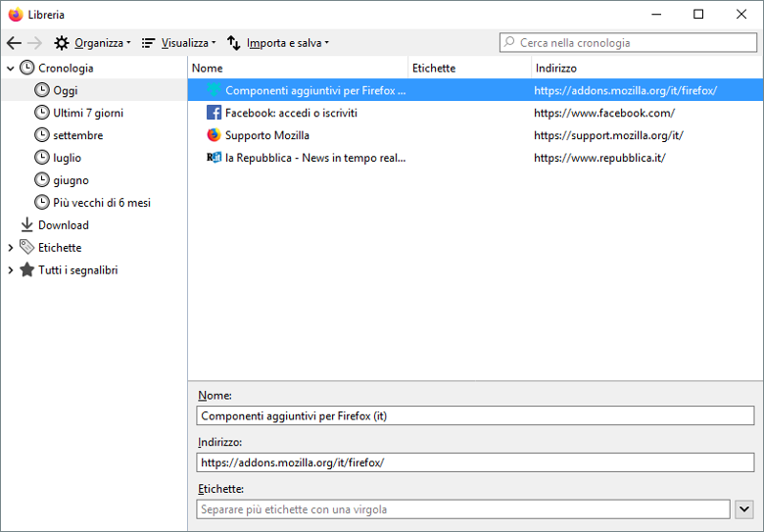
Task: Expand the Etichette tree node
Action: tap(11, 248)
